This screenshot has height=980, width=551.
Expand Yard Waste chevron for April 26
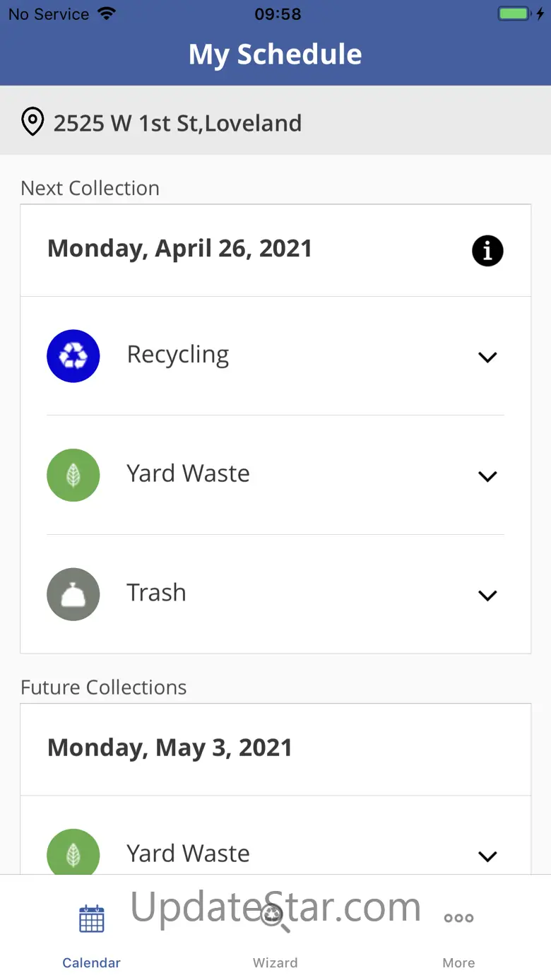487,476
